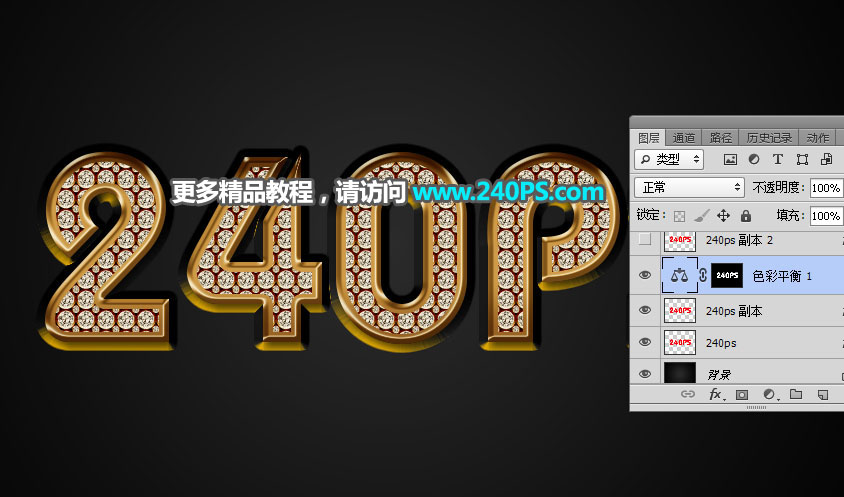Switch to the 路径 tab
Screen dimensions: 844x497
[x=720, y=138]
